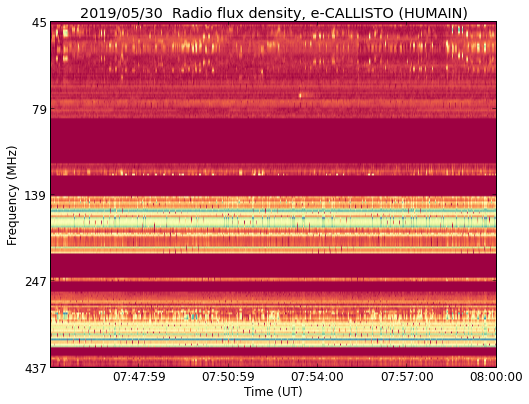Click the 07:54:00 time tick label
The image size is (529, 404).
pyautogui.click(x=317, y=377)
